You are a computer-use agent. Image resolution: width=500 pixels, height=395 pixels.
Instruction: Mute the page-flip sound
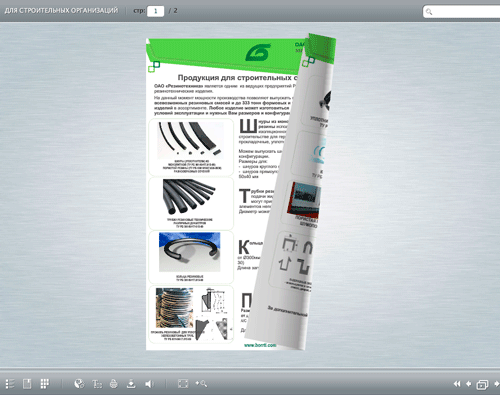(149, 384)
